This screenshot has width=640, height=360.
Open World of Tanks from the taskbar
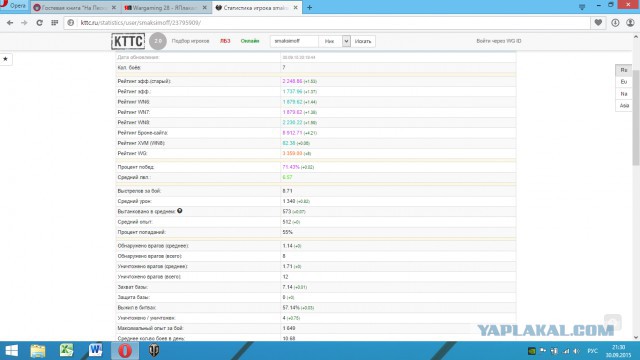coord(154,351)
